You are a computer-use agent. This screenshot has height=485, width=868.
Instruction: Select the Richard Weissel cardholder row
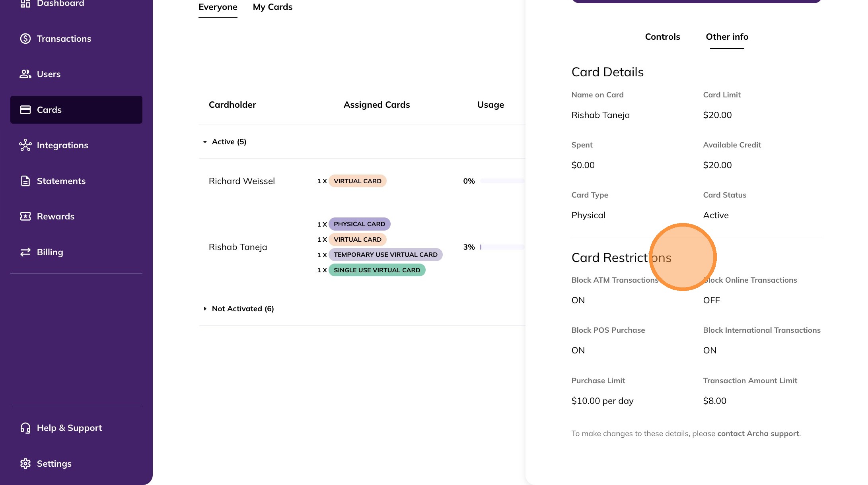(x=242, y=181)
